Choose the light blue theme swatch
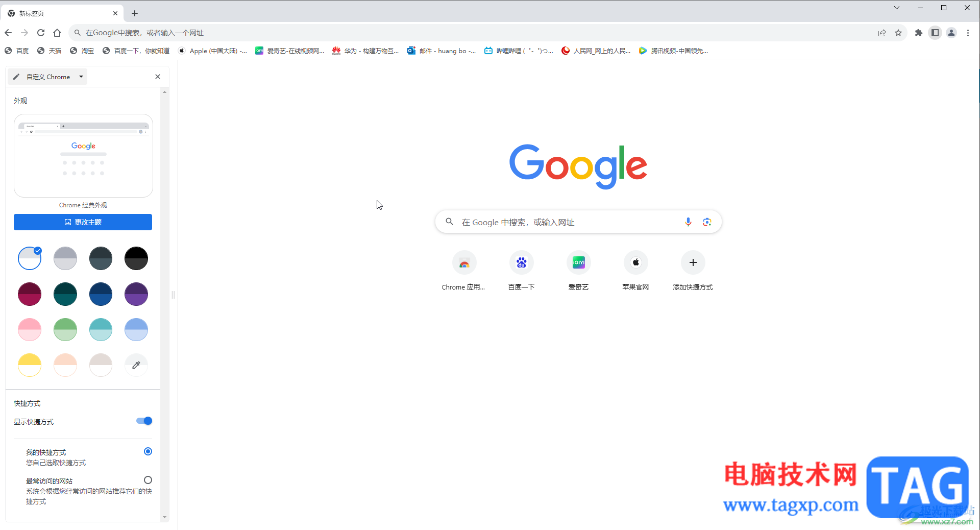Viewport: 980px width, 530px height. [x=136, y=329]
